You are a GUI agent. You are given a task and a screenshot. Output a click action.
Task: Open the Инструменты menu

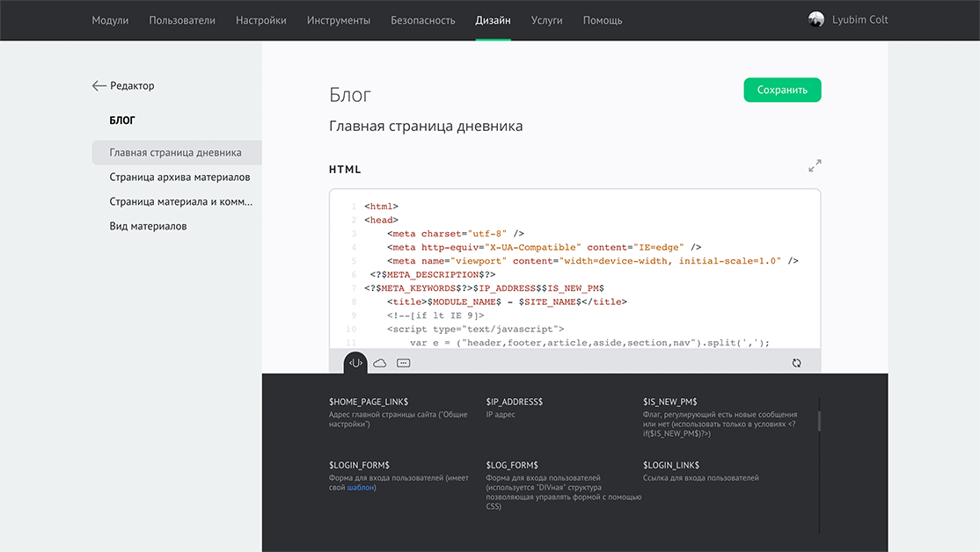click(x=339, y=20)
